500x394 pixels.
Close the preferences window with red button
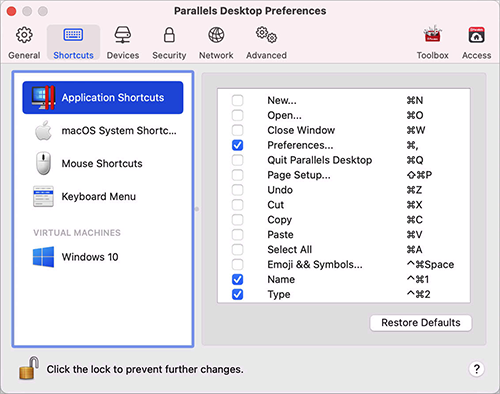click(11, 11)
